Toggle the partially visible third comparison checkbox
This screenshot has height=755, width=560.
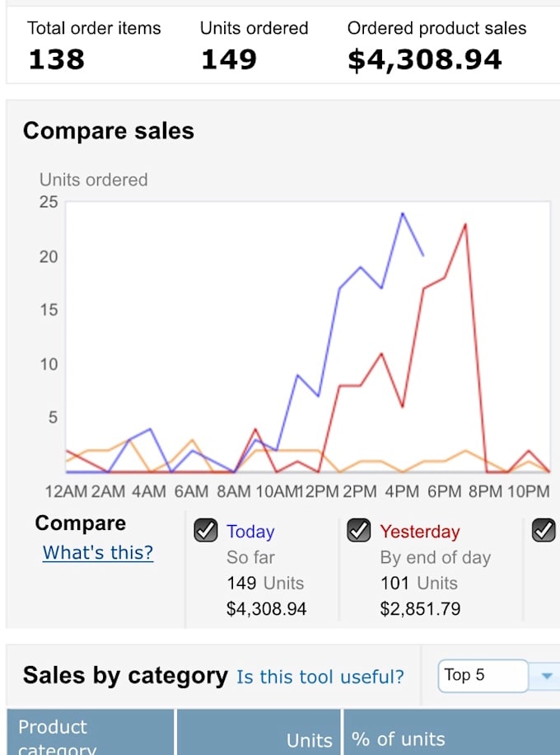coord(544,531)
